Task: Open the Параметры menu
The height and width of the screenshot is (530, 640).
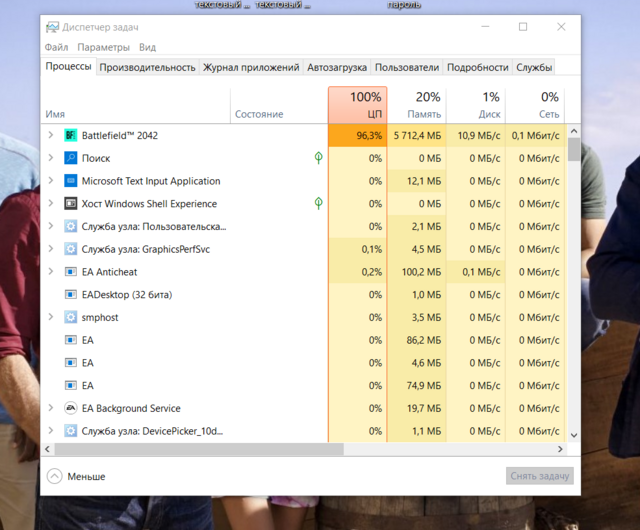Action: pyautogui.click(x=104, y=47)
